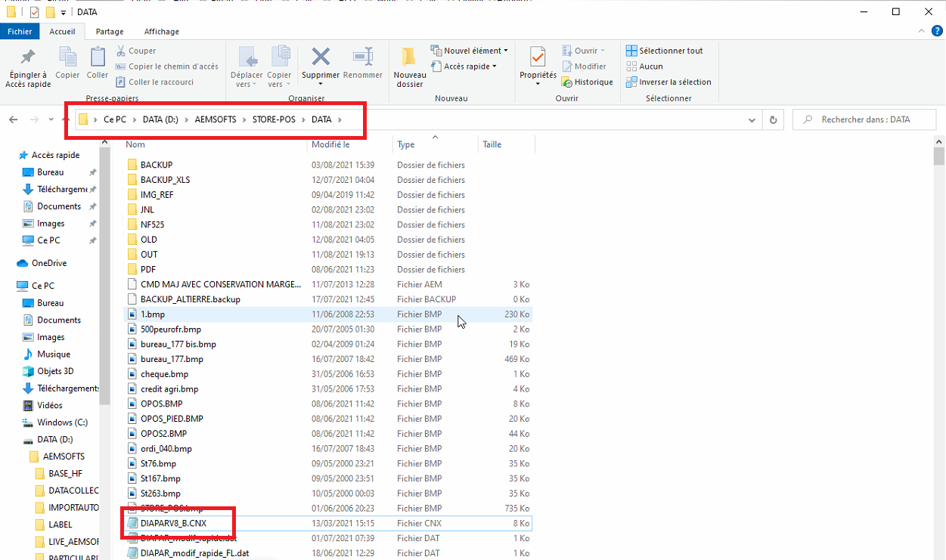This screenshot has height=560, width=946.
Task: Select AEMSOFTS folder in navigation tree
Action: tap(64, 456)
